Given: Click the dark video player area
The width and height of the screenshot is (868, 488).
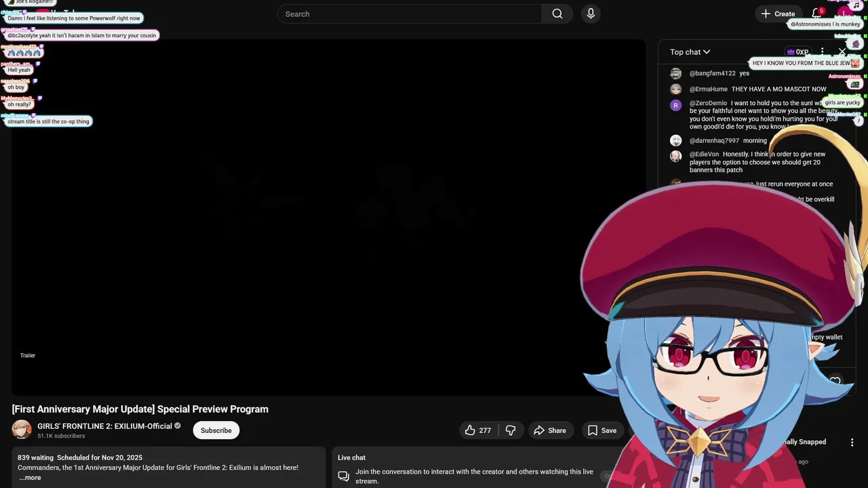Looking at the screenshot, I should [x=328, y=217].
